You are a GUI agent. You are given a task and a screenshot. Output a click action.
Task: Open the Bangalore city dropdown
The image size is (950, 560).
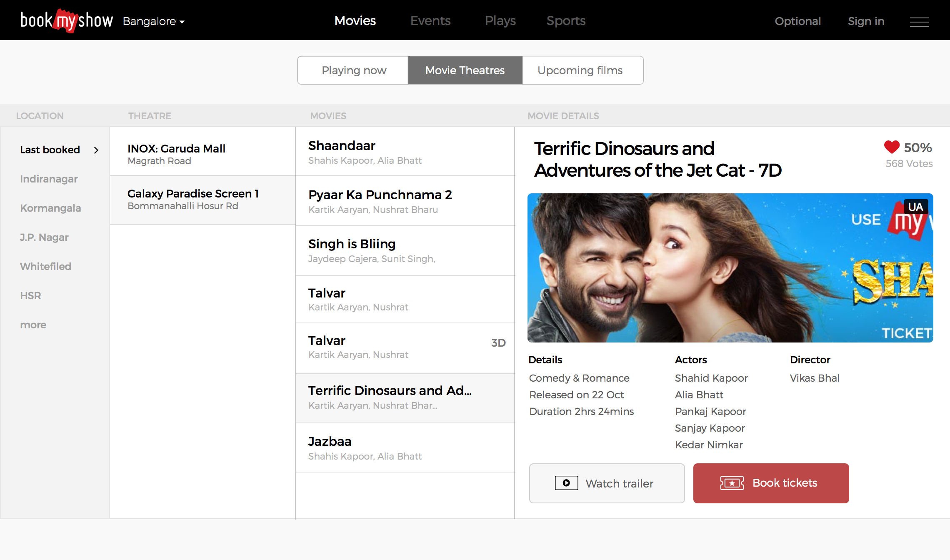point(153,21)
